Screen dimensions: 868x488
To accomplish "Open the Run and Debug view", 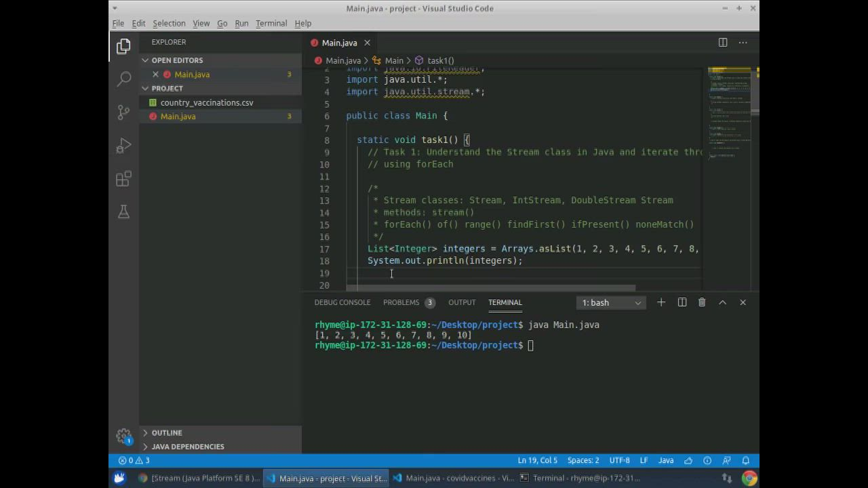I will [x=123, y=146].
